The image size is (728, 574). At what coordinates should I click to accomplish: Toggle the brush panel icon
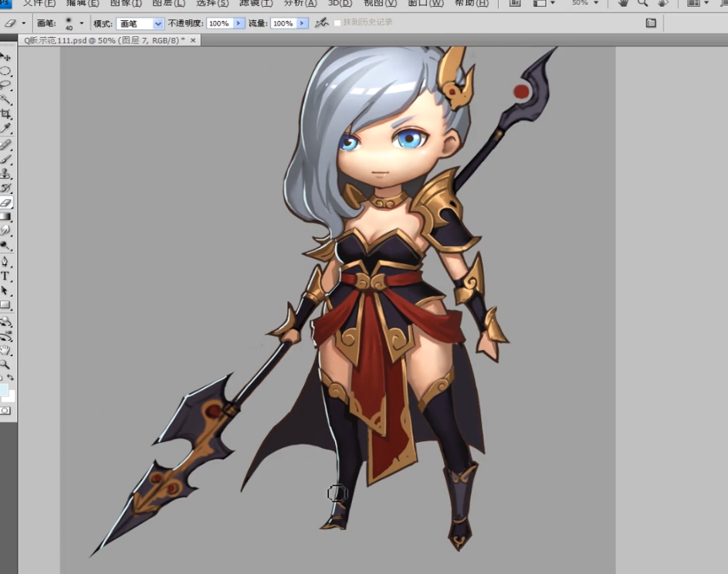(651, 22)
